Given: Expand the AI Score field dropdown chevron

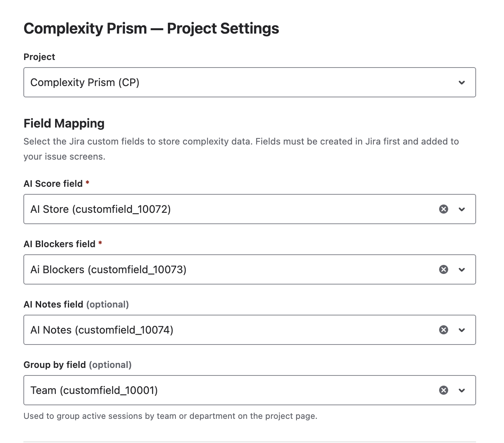Looking at the screenshot, I should 461,209.
